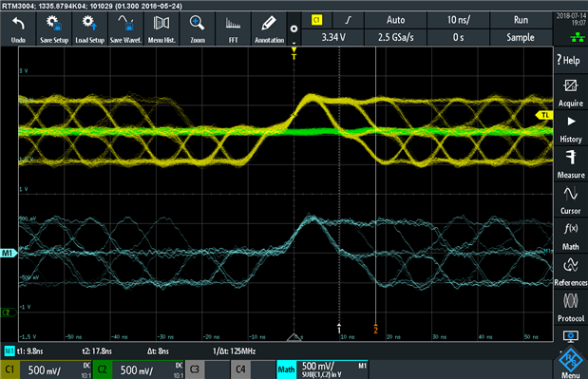Viewport: 588px width, 379px height.
Task: Select the orange cursor 2 marker
Action: point(376,329)
